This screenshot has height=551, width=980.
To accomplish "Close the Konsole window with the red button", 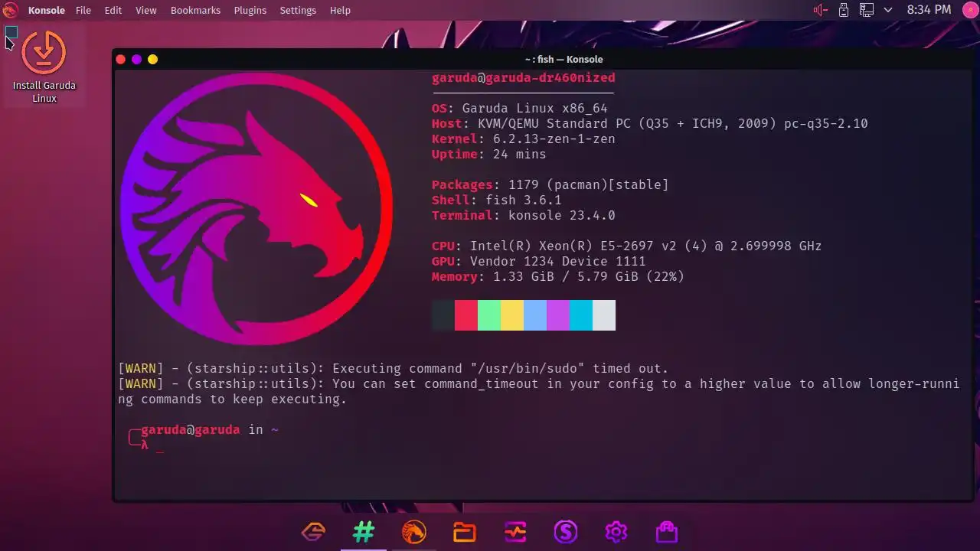I will point(121,59).
